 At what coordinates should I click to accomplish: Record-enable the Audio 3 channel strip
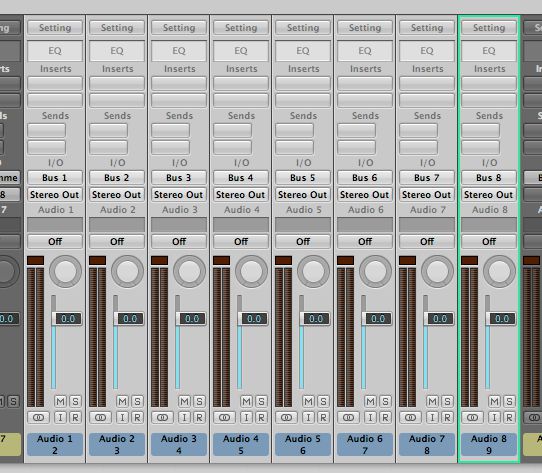coord(199,418)
